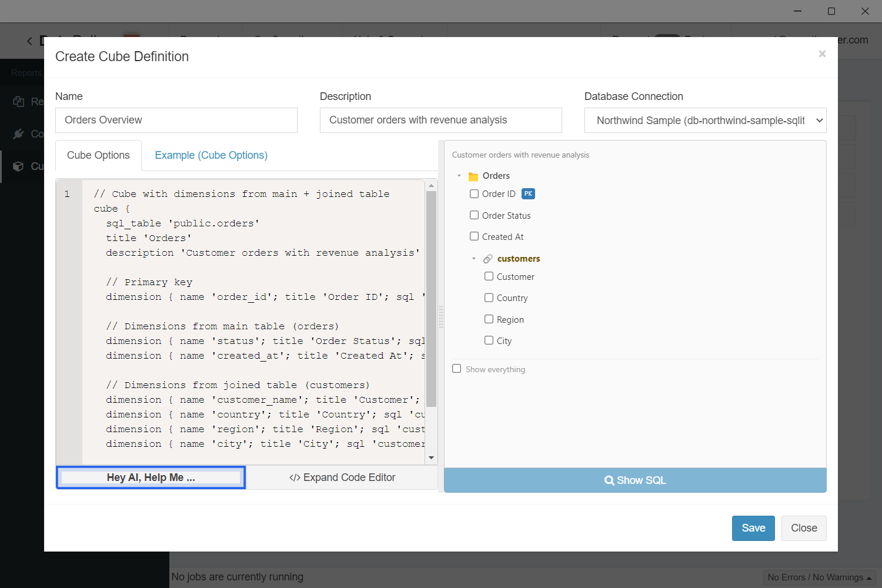Check the City checkbox
Image resolution: width=882 pixels, height=588 pixels.
(489, 340)
